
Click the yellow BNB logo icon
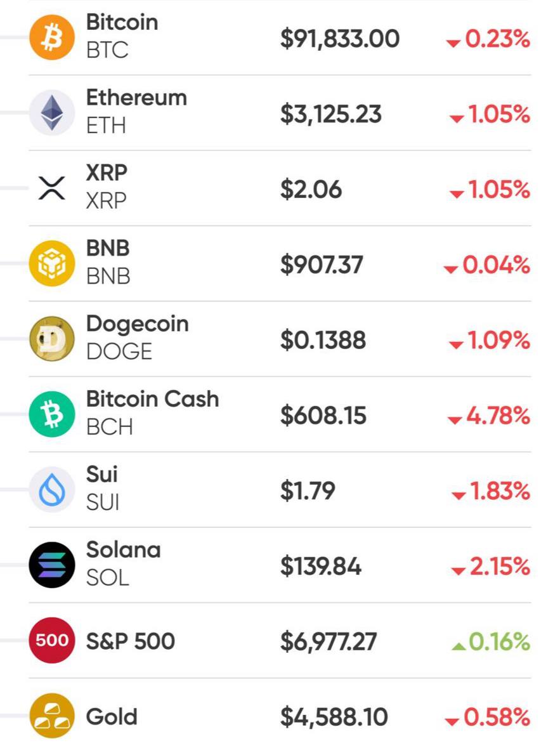click(51, 264)
